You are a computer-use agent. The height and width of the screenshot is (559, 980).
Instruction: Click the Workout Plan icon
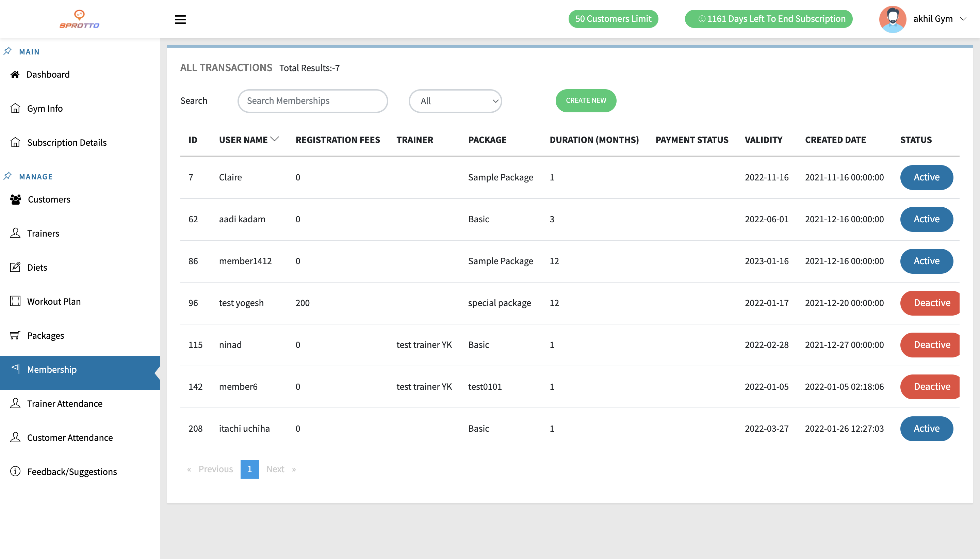tap(15, 301)
